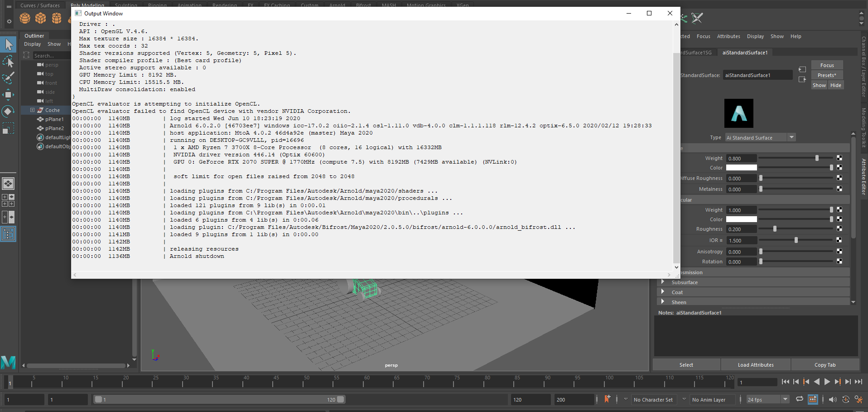Open the Attribute Editor Help menu

[x=796, y=36]
